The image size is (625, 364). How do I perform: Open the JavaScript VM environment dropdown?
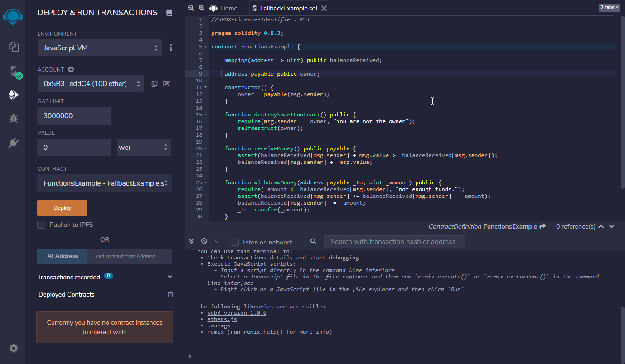100,48
